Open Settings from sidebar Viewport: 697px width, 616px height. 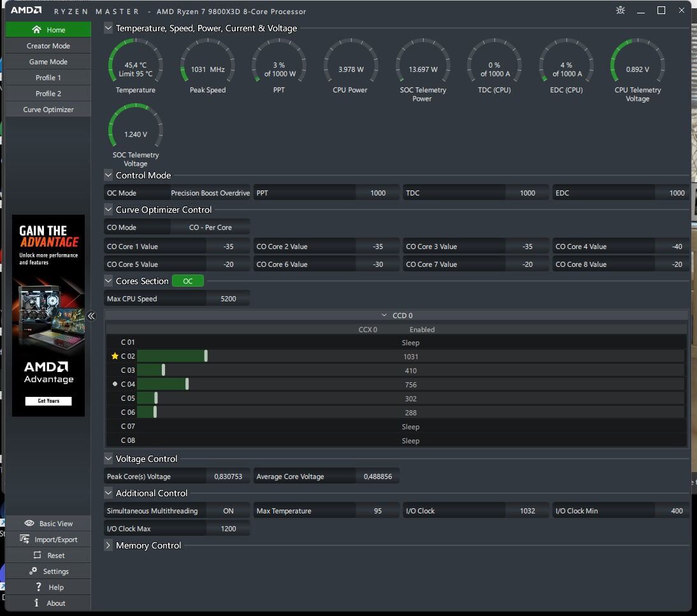click(x=48, y=571)
